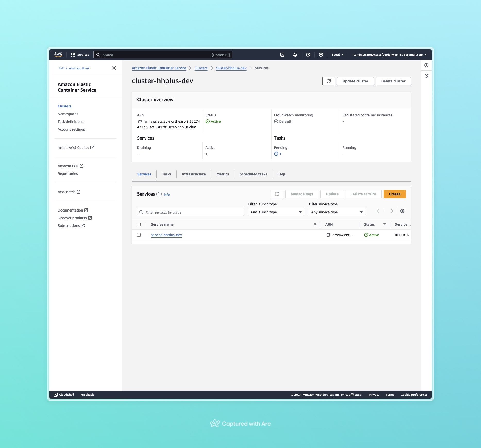Screen dimensions: 481x448
Task: Open Repositories in the sidebar
Action: point(67,174)
